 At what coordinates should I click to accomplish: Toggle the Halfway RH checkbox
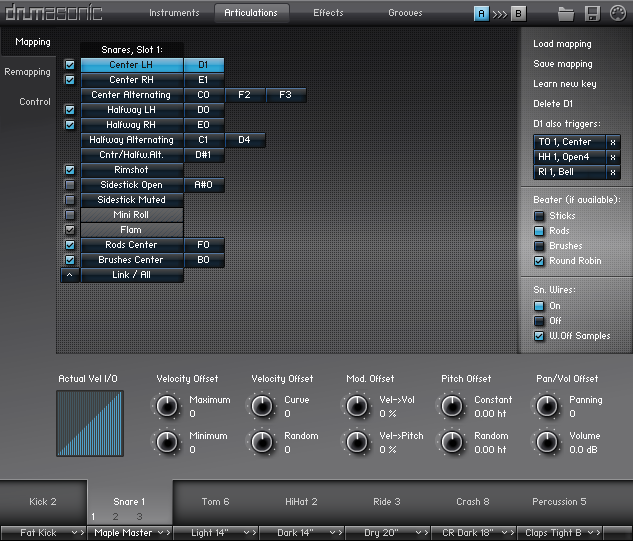click(70, 125)
